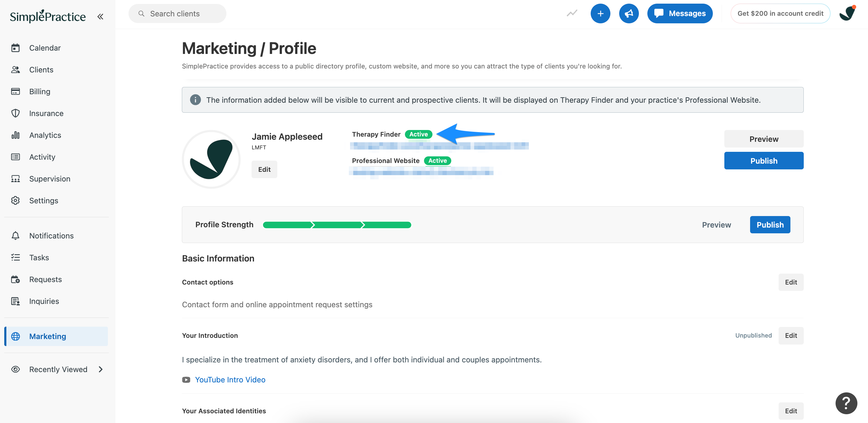Click the Jamie Appleseed name text
This screenshot has height=423, width=868.
click(x=287, y=136)
